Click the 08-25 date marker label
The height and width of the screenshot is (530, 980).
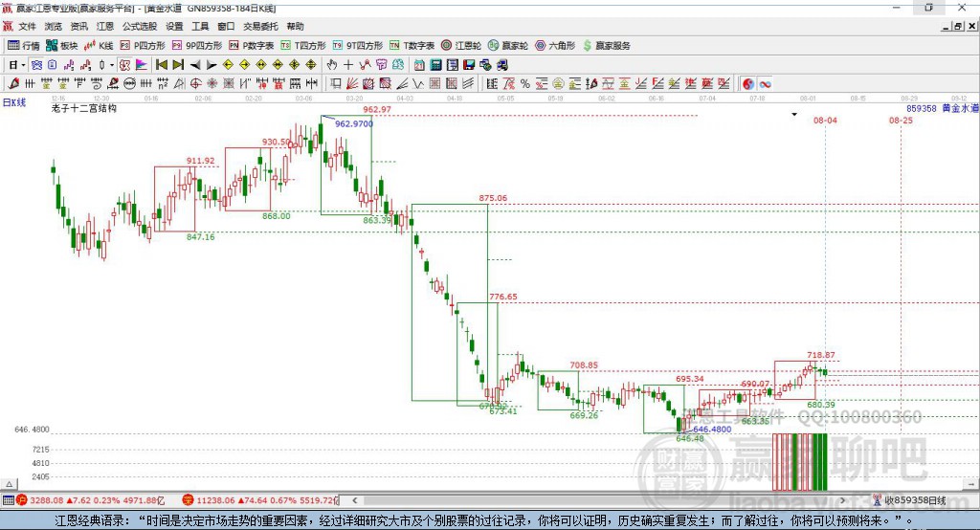901,120
